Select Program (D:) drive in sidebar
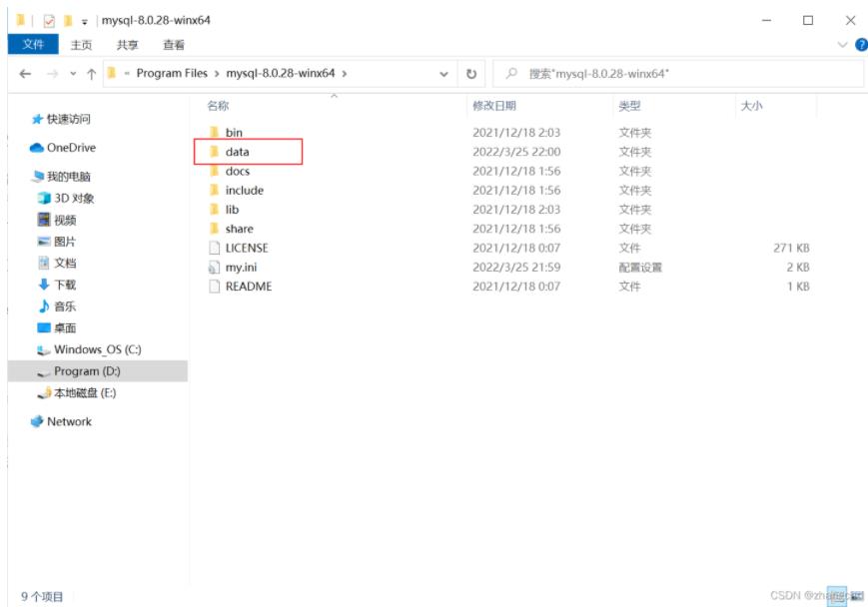 (x=87, y=371)
